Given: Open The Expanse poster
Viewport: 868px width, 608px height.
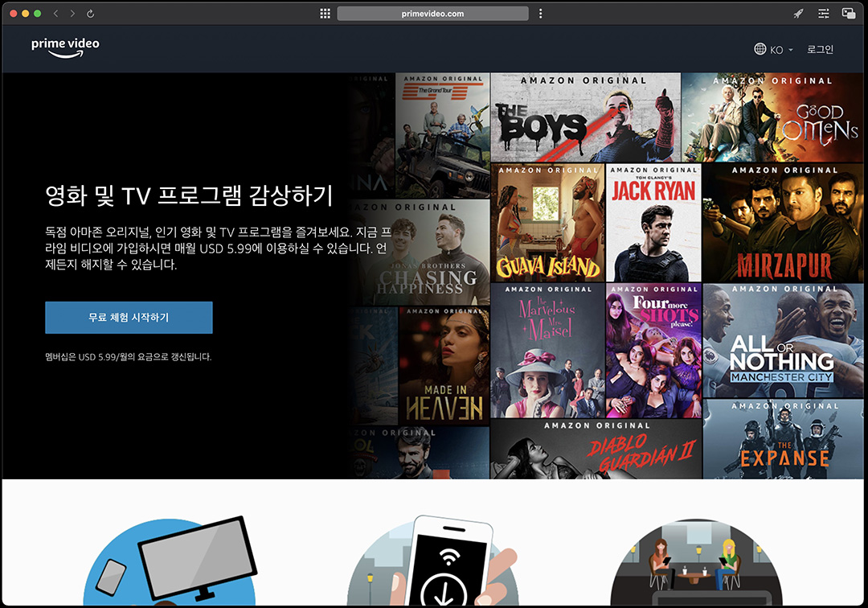Looking at the screenshot, I should 783,439.
